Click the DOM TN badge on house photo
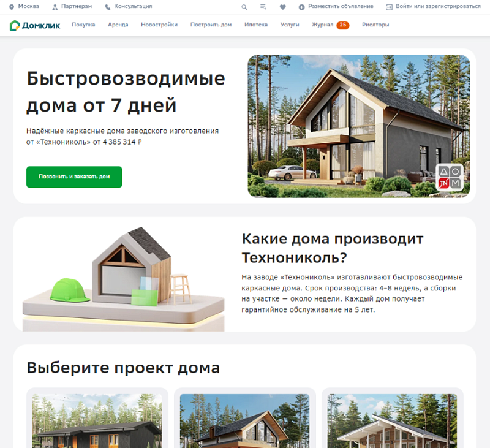This screenshot has height=448, width=490. (x=450, y=178)
